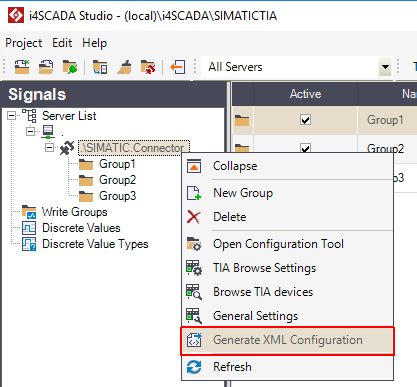Image resolution: width=417 pixels, height=387 pixels.
Task: Click the second toolbar open-drawer icon
Action: [46, 67]
